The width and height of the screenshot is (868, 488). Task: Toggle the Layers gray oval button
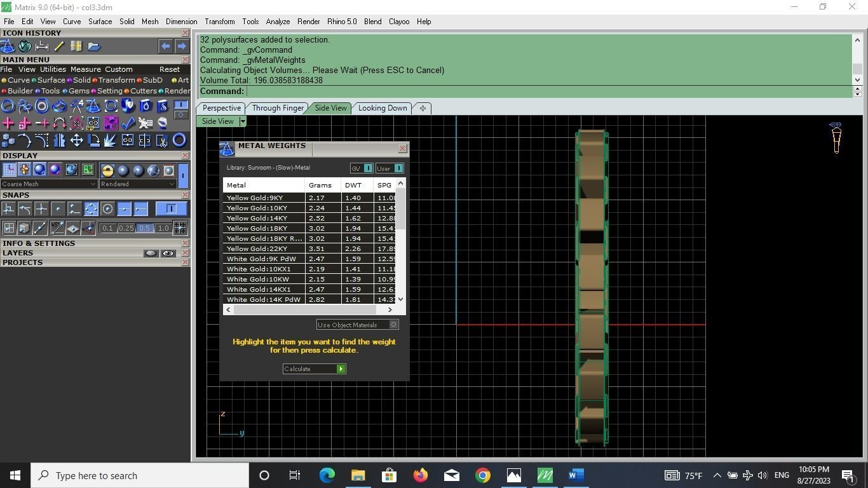(x=151, y=253)
